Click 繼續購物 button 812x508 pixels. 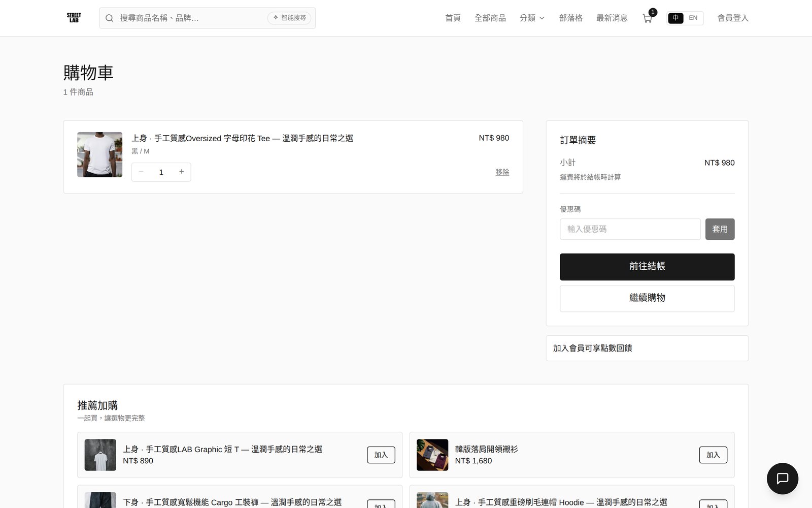click(x=647, y=298)
